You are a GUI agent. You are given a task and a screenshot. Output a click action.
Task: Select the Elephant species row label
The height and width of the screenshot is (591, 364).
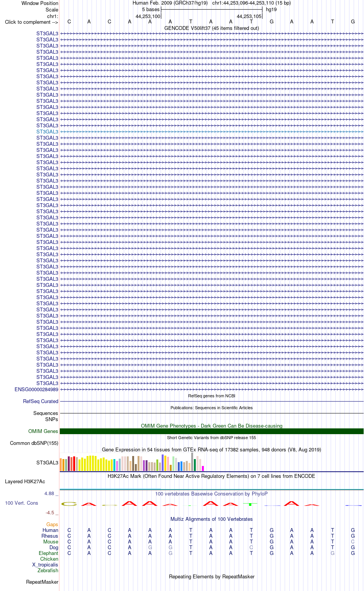point(48,553)
